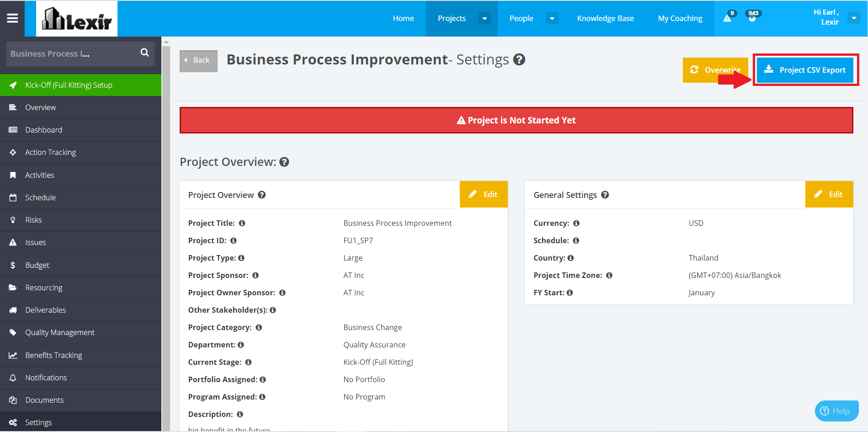Screen dimensions: 868x432
Task: Click info icon next to Portfolio Assigned
Action: (x=263, y=379)
